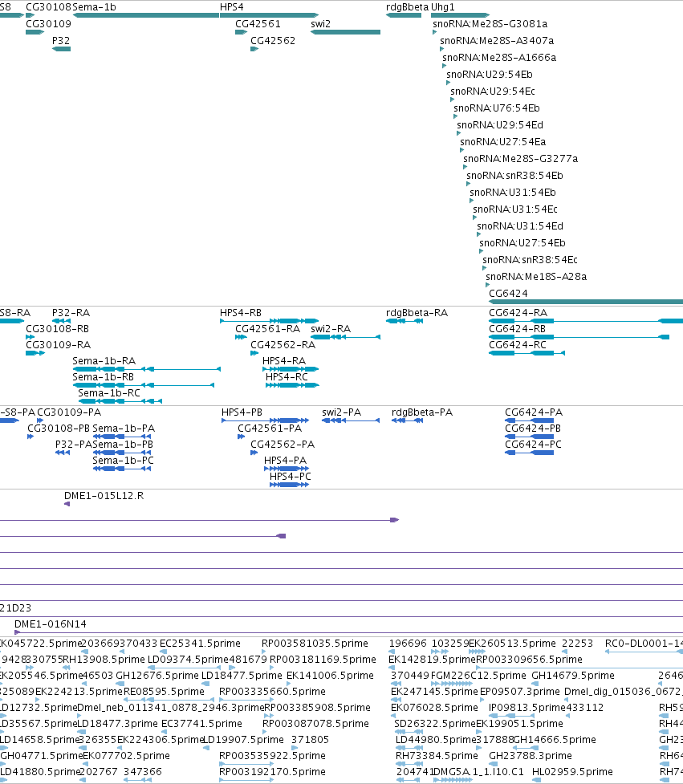Select the swi2 gene feature bar

pyautogui.click(x=345, y=32)
